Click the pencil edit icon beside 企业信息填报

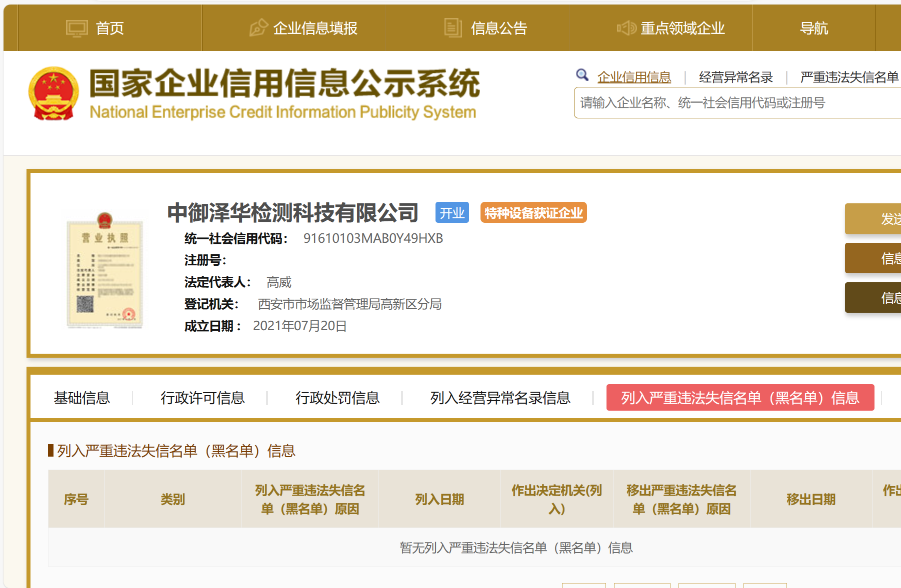tap(258, 27)
